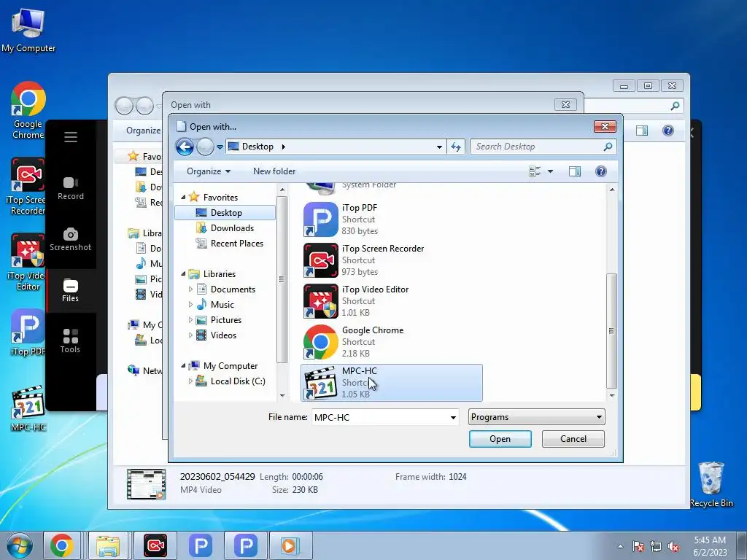Expand the Music library node
747x560 pixels.
[x=190, y=305]
